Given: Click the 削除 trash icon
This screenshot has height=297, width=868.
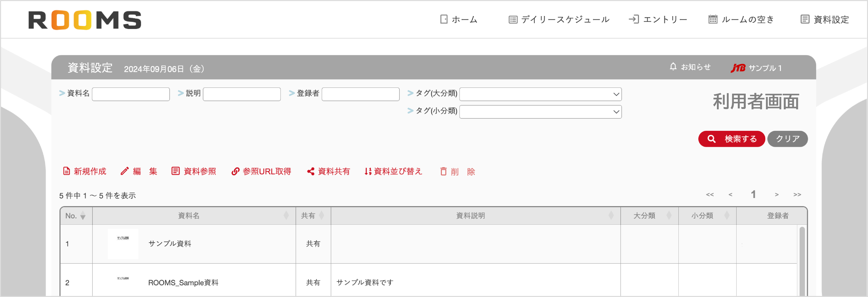Looking at the screenshot, I should pyautogui.click(x=444, y=171).
